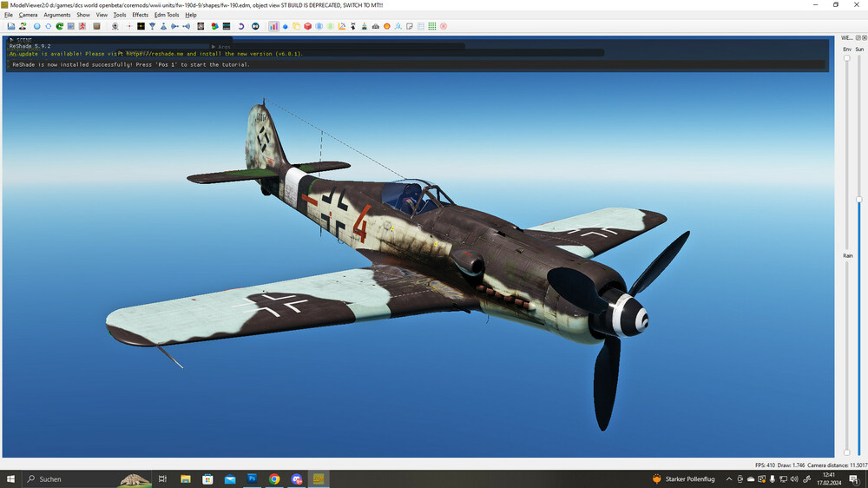
Task: Open the notification center icon
Action: 855,479
